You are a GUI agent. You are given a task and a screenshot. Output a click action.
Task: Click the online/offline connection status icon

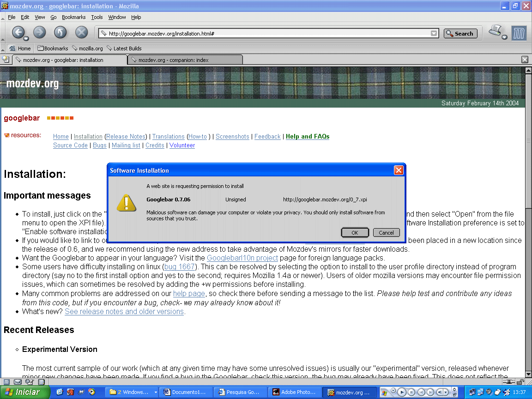pos(508,382)
